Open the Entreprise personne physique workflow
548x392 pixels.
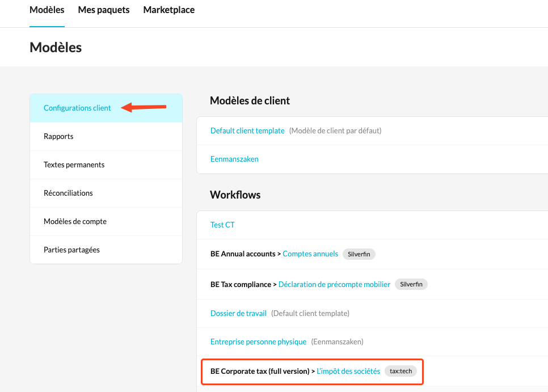click(258, 342)
